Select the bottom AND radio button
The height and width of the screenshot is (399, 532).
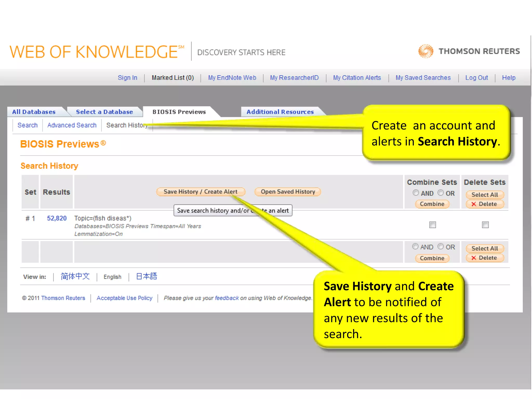pyautogui.click(x=415, y=246)
